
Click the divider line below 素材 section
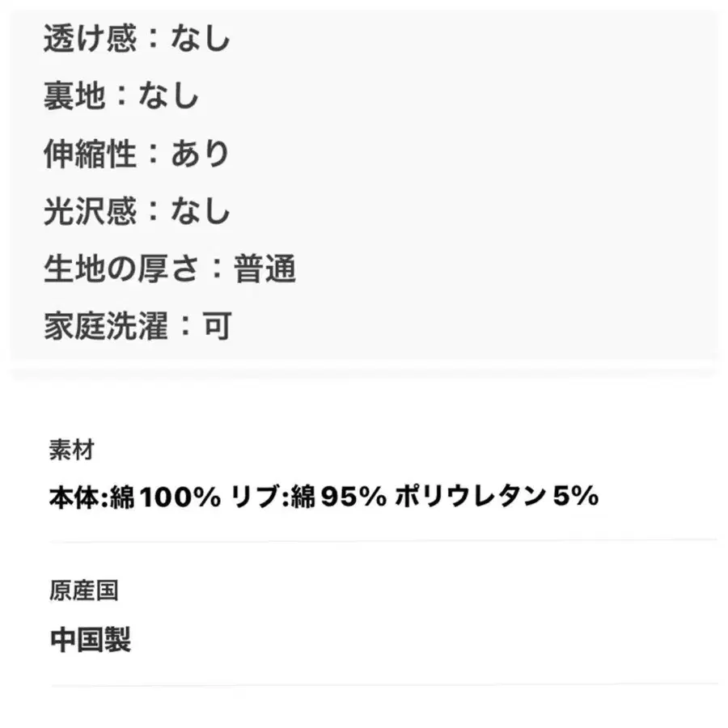coord(384,541)
